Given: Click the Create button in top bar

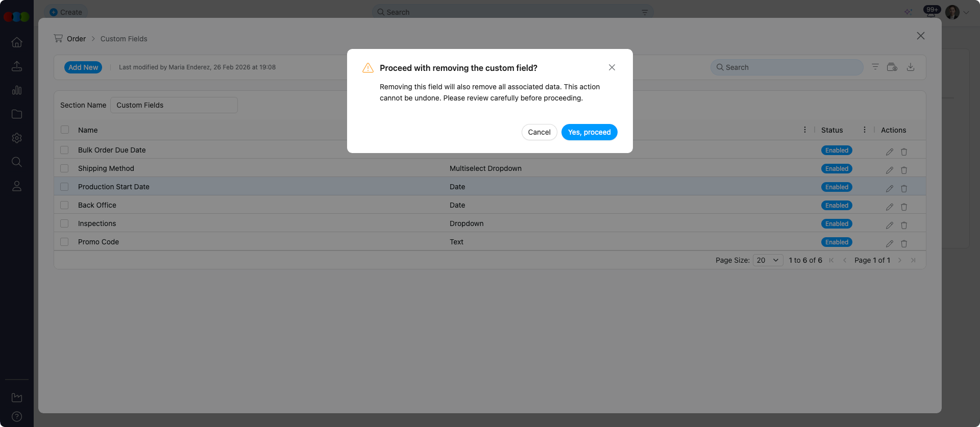Looking at the screenshot, I should (x=66, y=12).
